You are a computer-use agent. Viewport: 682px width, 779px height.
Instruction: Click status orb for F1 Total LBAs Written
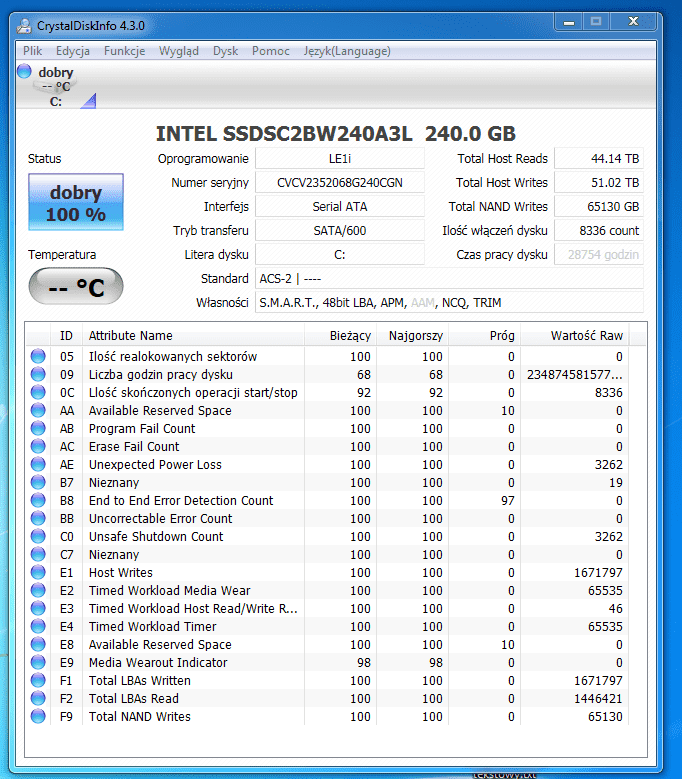(x=38, y=680)
